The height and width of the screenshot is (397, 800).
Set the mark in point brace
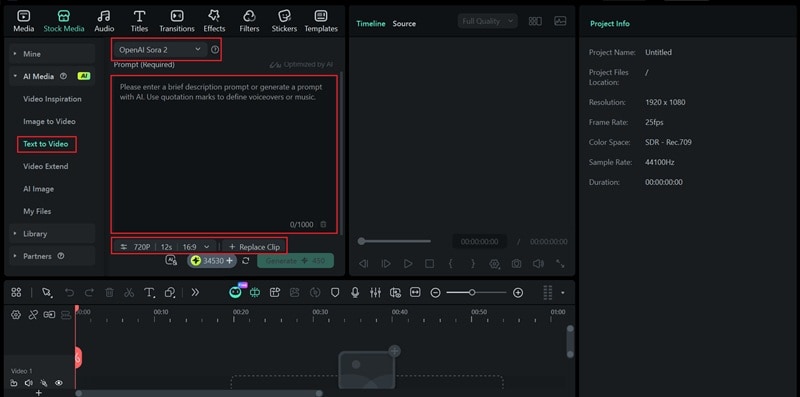point(451,264)
